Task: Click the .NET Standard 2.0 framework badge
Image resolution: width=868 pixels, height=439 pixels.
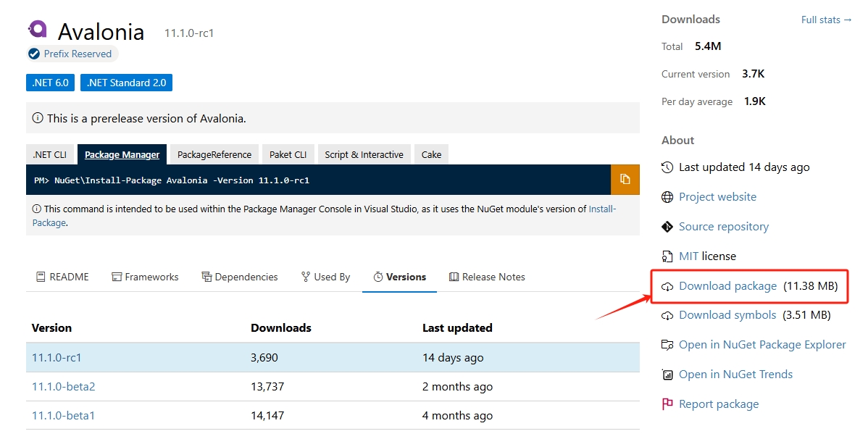Action: coord(126,83)
